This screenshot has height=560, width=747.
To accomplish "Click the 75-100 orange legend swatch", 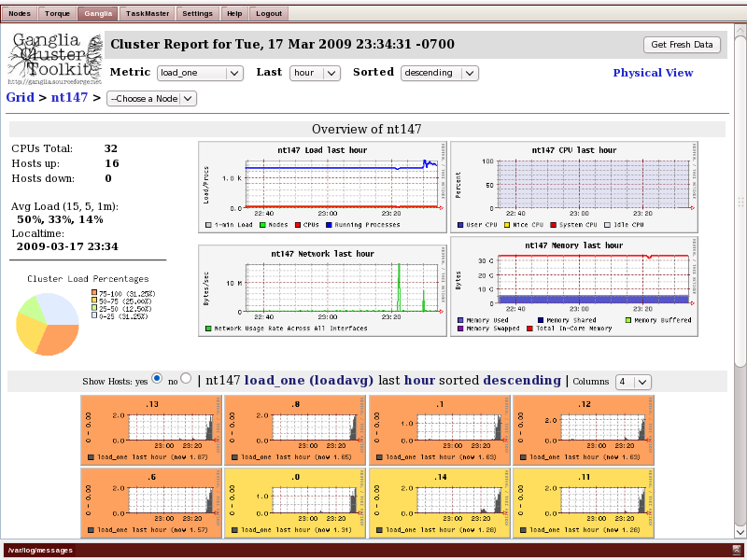I will coord(94,293).
